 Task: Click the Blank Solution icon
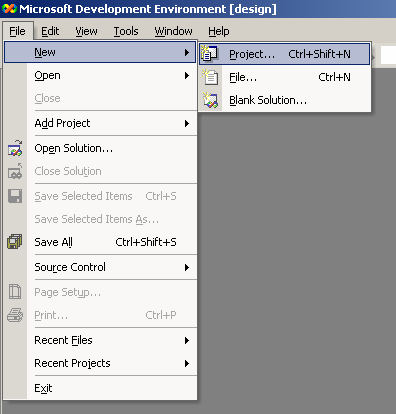tap(210, 100)
